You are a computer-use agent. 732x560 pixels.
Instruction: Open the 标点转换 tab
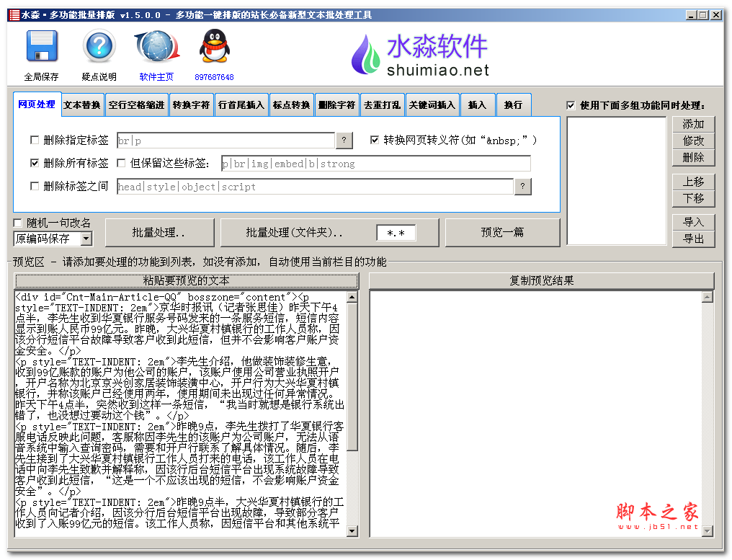pyautogui.click(x=291, y=105)
